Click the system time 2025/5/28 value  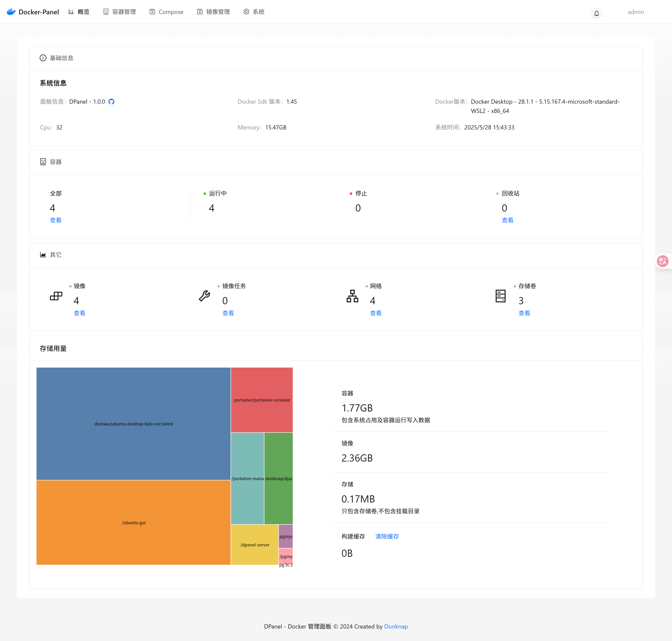click(x=489, y=127)
